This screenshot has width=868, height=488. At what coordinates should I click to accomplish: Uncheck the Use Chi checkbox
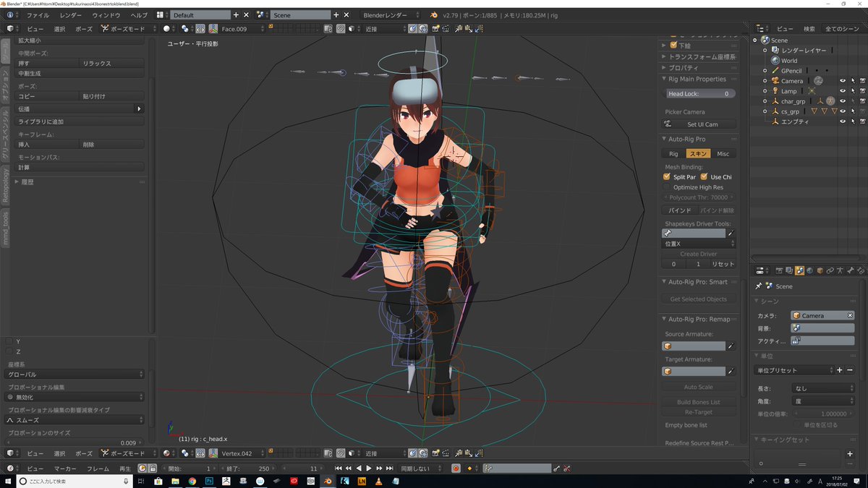pyautogui.click(x=704, y=176)
